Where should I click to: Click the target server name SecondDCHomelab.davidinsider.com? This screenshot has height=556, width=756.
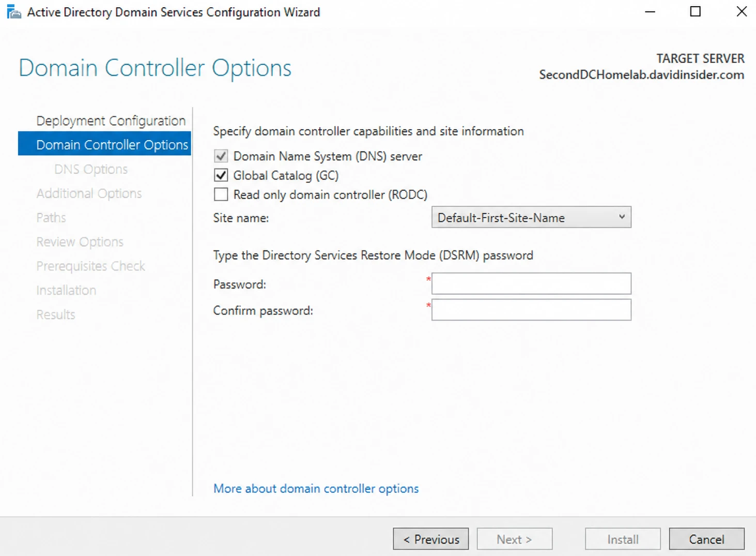(642, 75)
